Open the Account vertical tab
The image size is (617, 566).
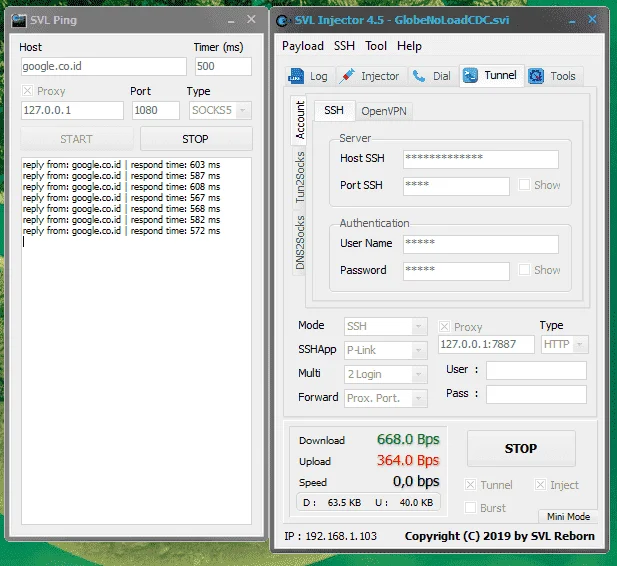(299, 120)
